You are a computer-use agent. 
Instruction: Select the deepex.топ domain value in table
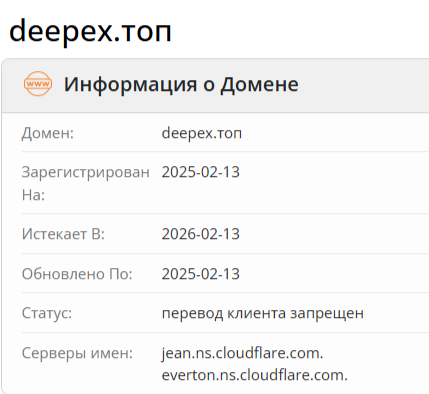tap(202, 133)
